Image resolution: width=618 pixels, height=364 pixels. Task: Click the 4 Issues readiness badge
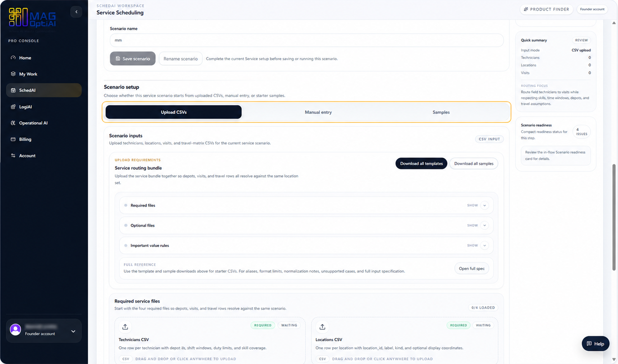[x=581, y=132]
